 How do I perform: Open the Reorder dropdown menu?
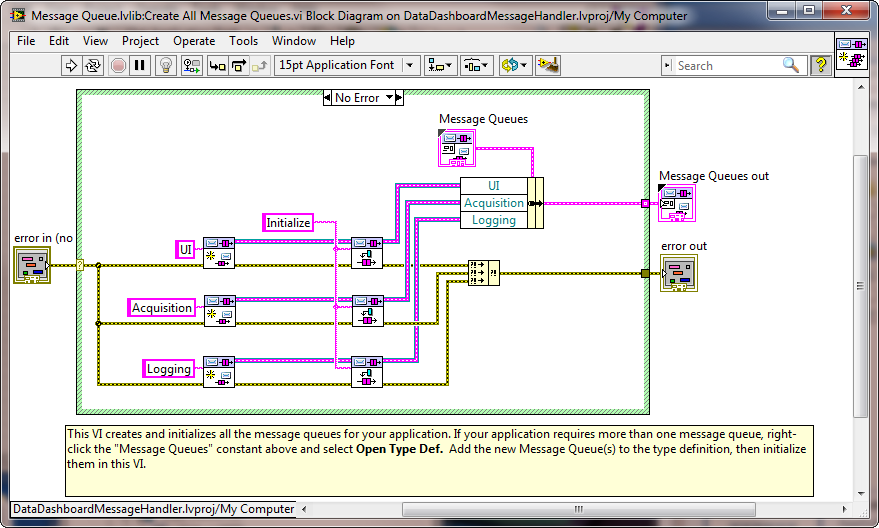point(513,65)
